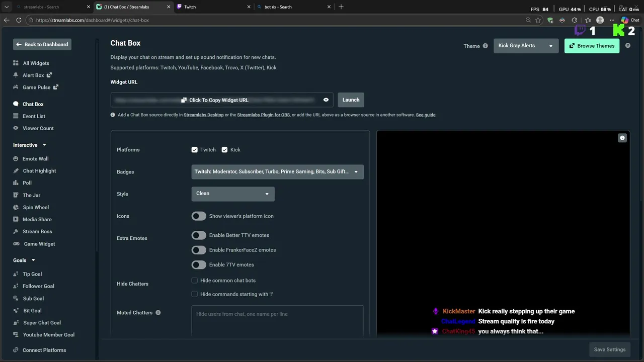This screenshot has height=362, width=644.
Task: Open Event List in sidebar
Action: [34, 116]
